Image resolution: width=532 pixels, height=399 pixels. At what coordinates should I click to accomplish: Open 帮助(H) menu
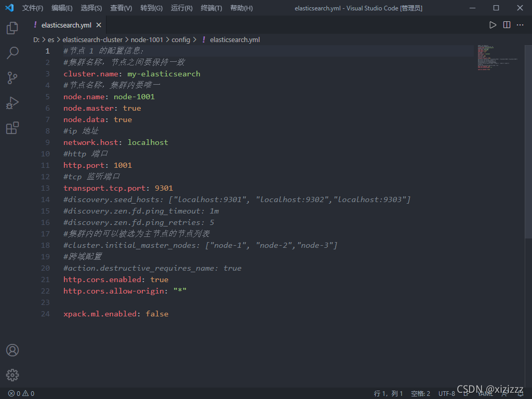coord(242,8)
